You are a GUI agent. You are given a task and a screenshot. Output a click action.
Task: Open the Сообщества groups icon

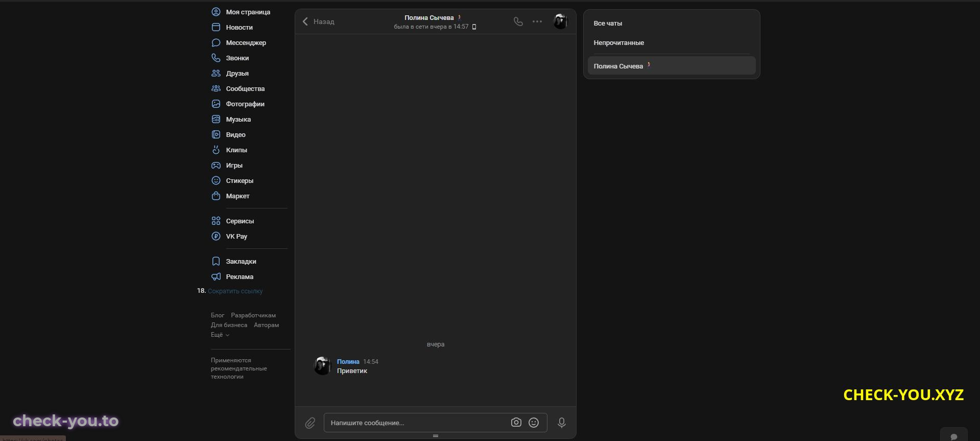[216, 88]
